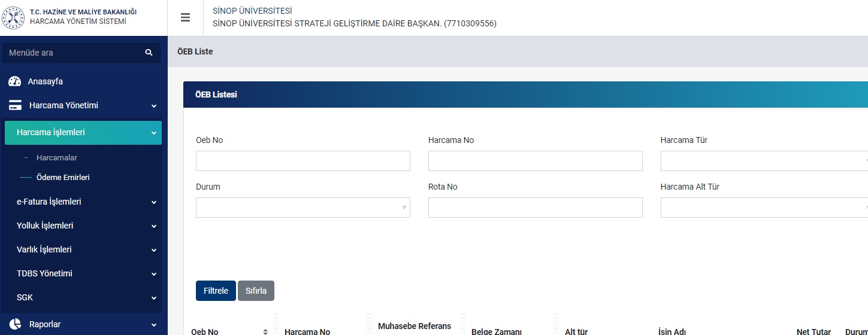Expand the Yolluk İşlemleri chevron
The width and height of the screenshot is (868, 335).
[154, 226]
